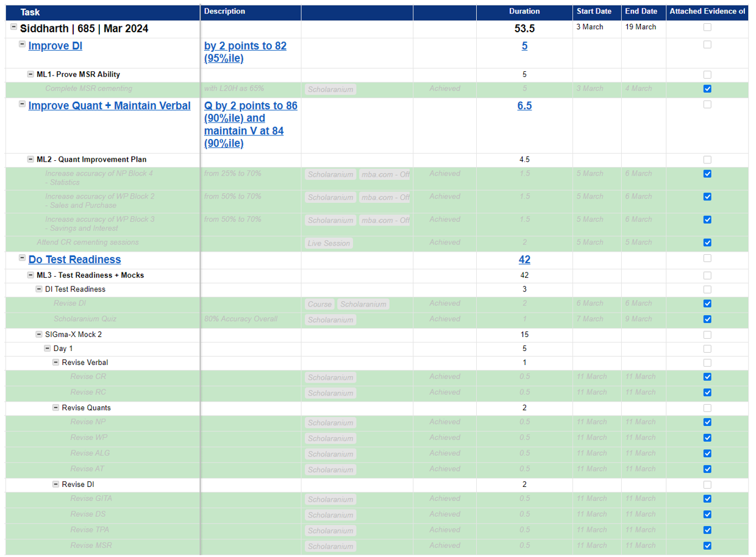
Task: Click the Course tag in Revise DI row
Action: tap(319, 304)
